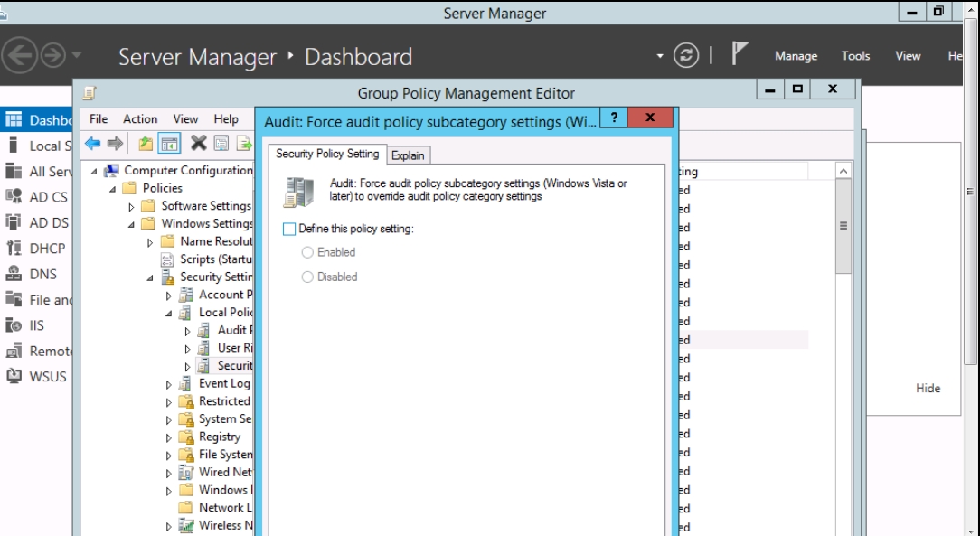This screenshot has height=536, width=980.
Task: Expand the Registry node
Action: click(169, 437)
